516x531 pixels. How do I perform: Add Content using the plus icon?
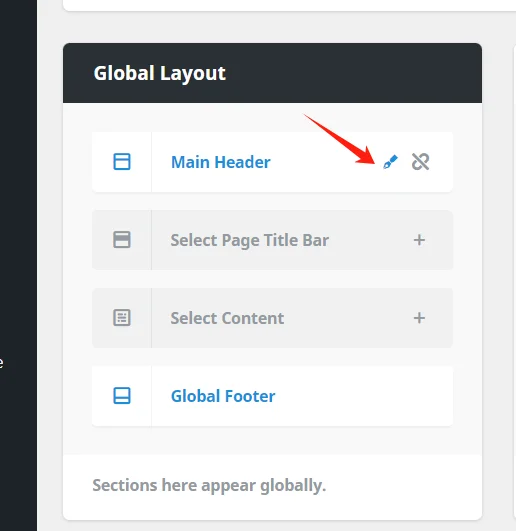(419, 318)
